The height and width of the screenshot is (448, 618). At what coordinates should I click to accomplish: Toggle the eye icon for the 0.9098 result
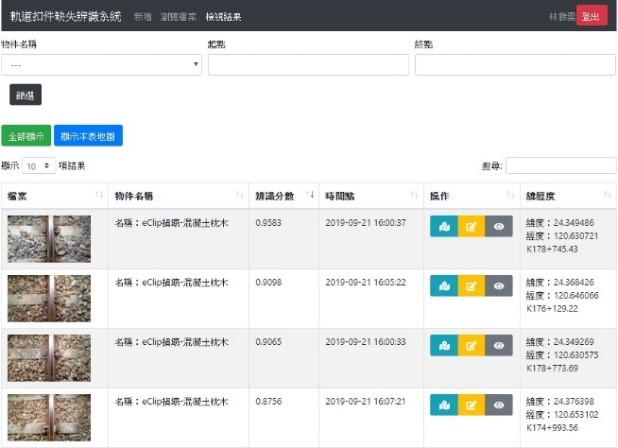499,286
